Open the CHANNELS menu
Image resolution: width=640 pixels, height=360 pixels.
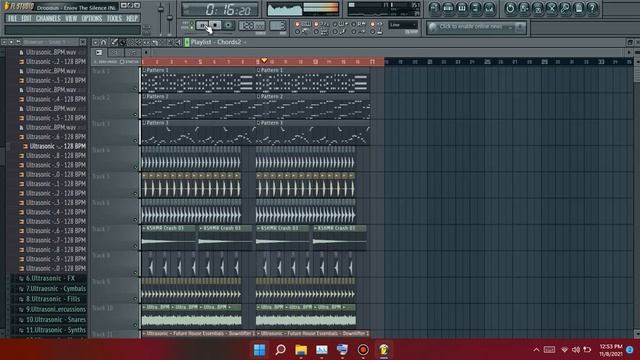[x=48, y=18]
